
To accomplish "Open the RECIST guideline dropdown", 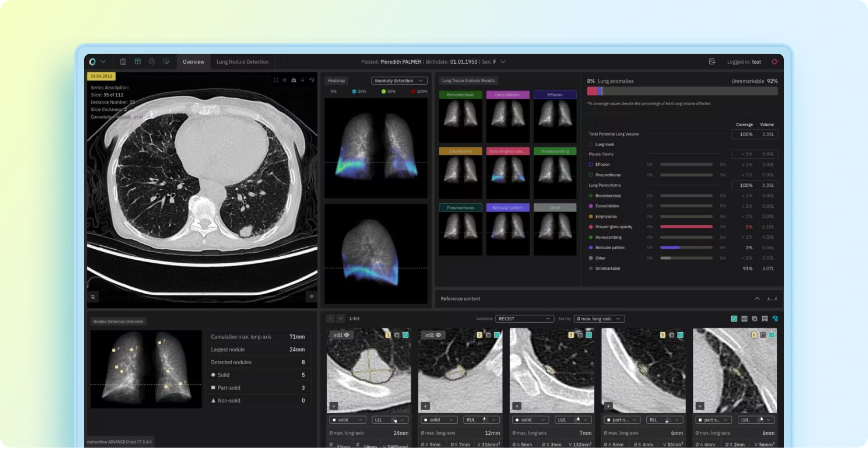I will point(525,319).
